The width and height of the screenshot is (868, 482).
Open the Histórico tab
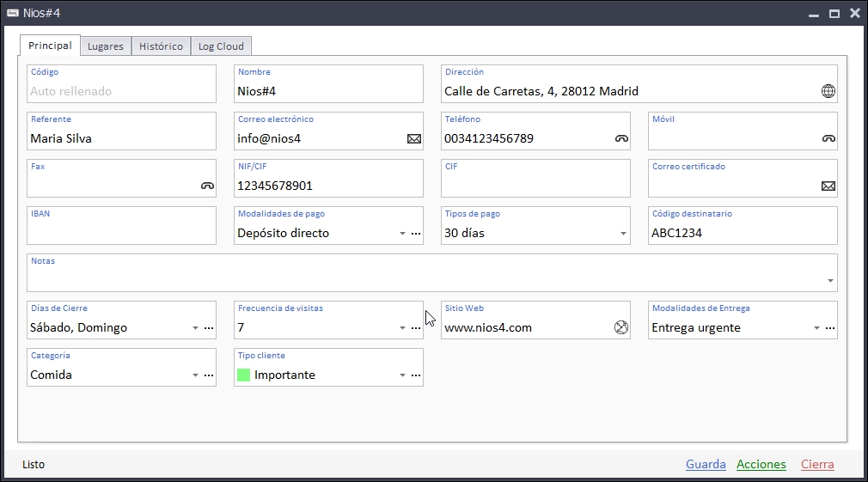point(161,46)
